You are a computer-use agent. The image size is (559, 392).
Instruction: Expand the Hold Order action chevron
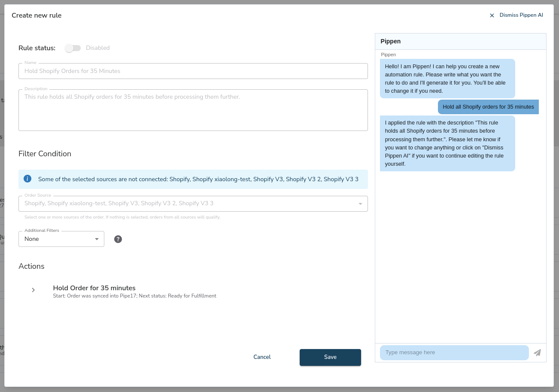(33, 290)
